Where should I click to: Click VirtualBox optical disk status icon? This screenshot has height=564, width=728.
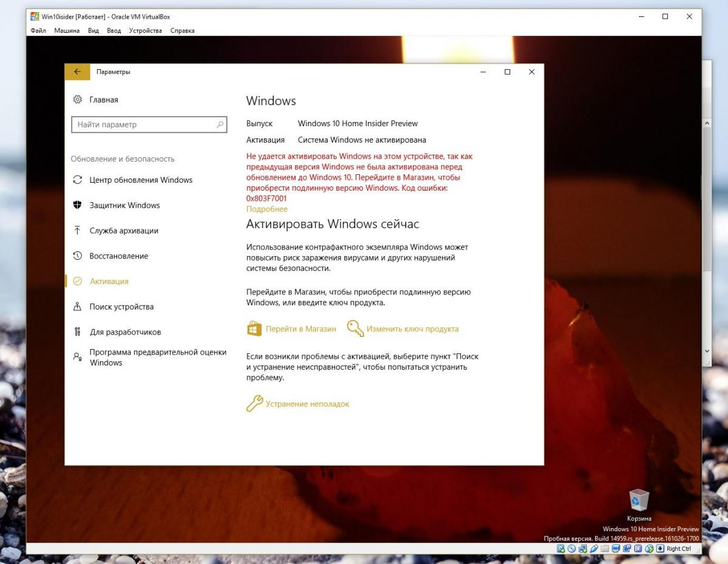[x=571, y=549]
